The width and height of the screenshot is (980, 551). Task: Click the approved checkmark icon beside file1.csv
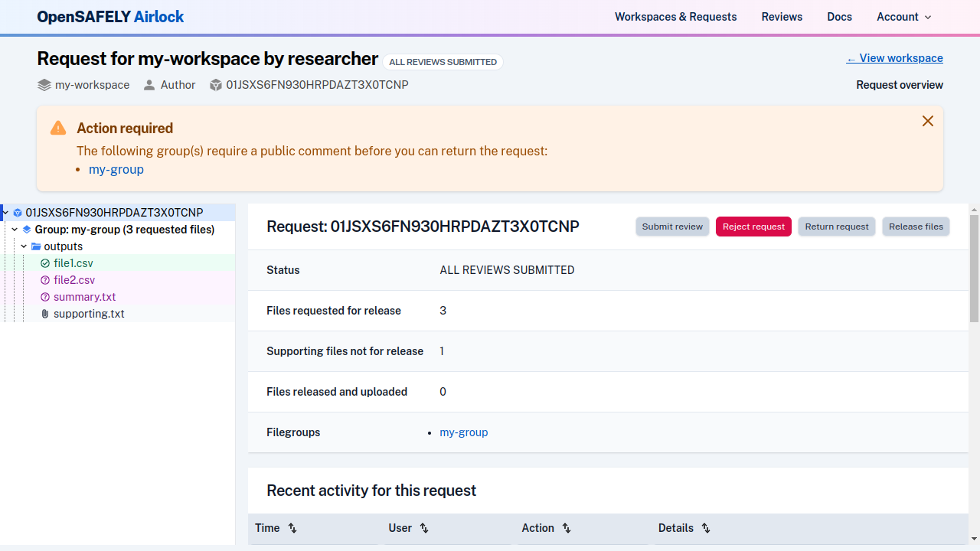pyautogui.click(x=45, y=263)
